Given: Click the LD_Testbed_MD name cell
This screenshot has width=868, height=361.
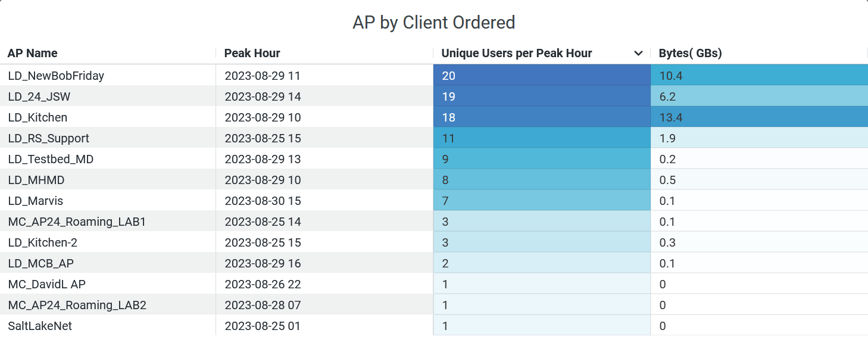Looking at the screenshot, I should tap(51, 159).
